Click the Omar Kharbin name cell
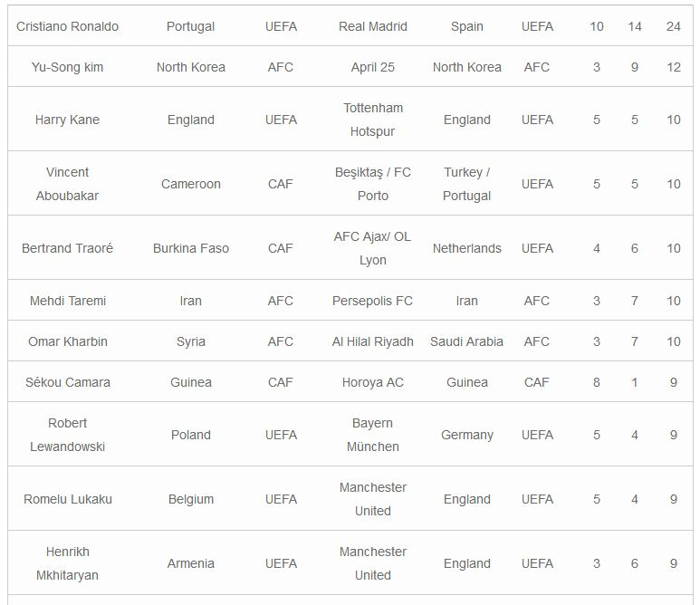This screenshot has height=605, width=700. 68,341
